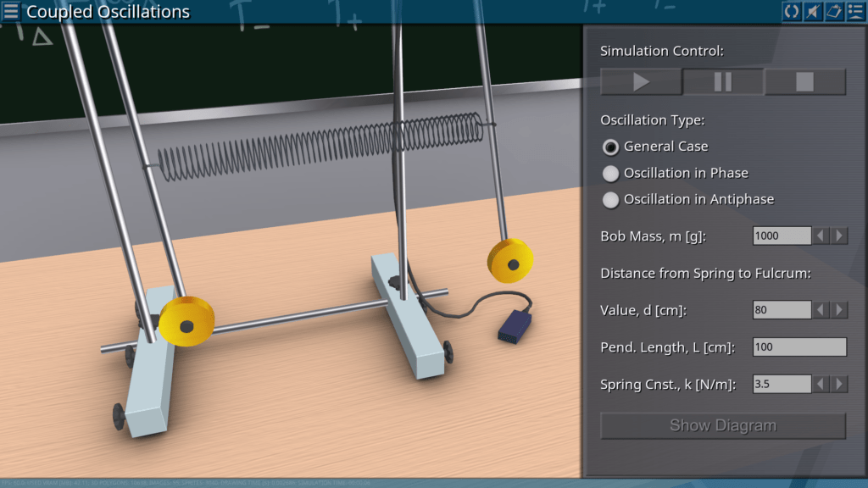868x488 pixels.
Task: Select General Case oscillation type
Action: [x=610, y=147]
